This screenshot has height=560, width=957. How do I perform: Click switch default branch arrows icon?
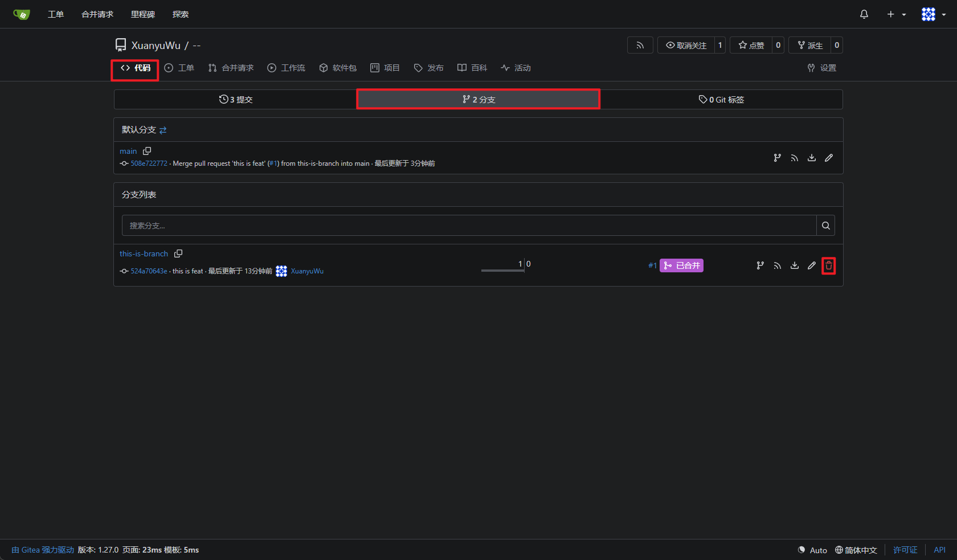coord(163,130)
